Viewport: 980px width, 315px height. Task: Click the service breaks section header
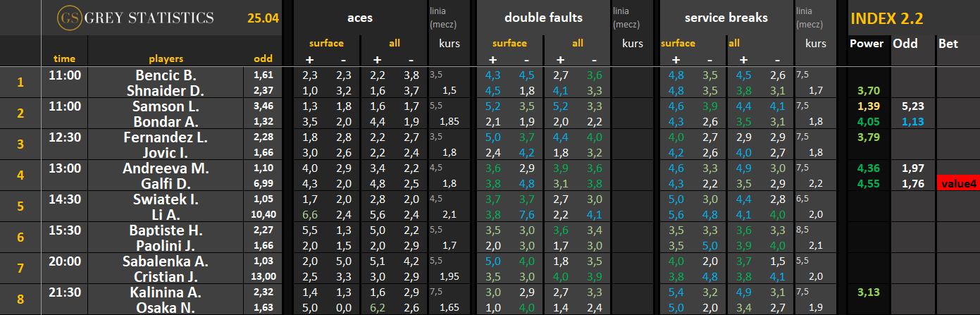pos(726,18)
